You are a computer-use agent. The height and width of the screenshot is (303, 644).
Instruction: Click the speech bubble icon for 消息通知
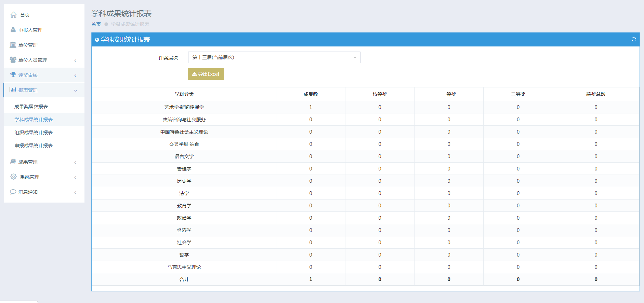point(13,192)
